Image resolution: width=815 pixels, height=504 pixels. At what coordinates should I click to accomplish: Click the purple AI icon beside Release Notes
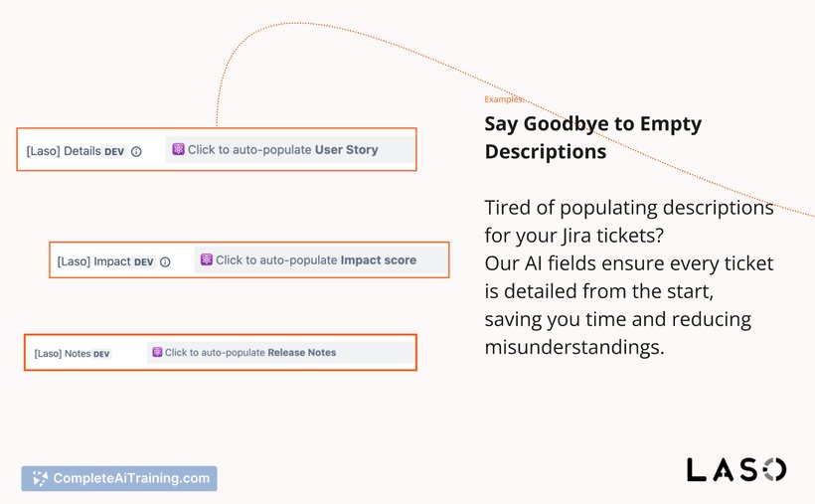tap(157, 352)
